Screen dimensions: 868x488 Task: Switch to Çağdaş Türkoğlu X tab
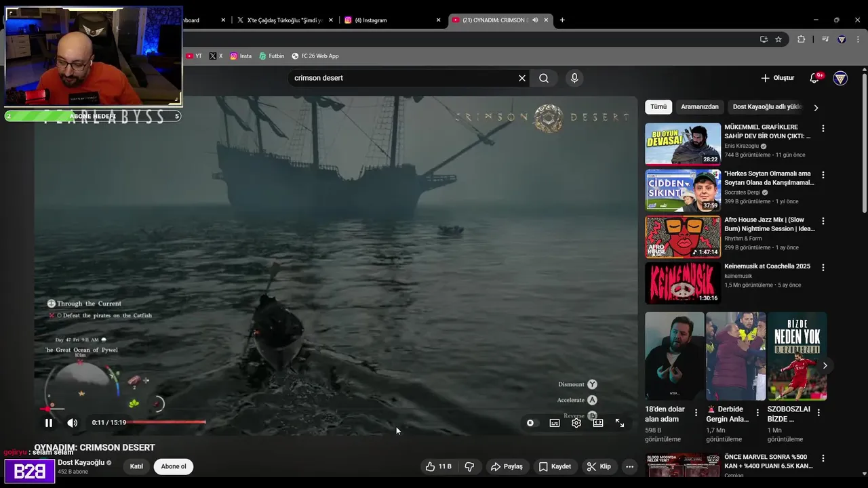tap(285, 20)
